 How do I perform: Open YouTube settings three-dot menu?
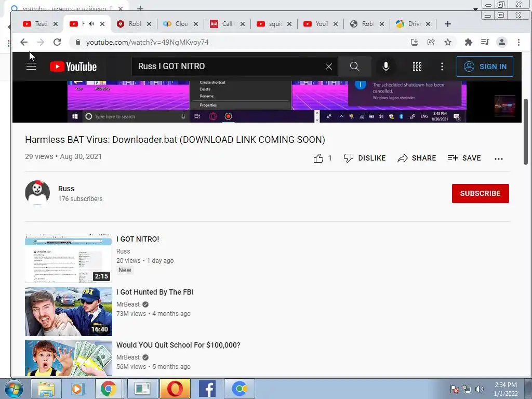tap(442, 66)
